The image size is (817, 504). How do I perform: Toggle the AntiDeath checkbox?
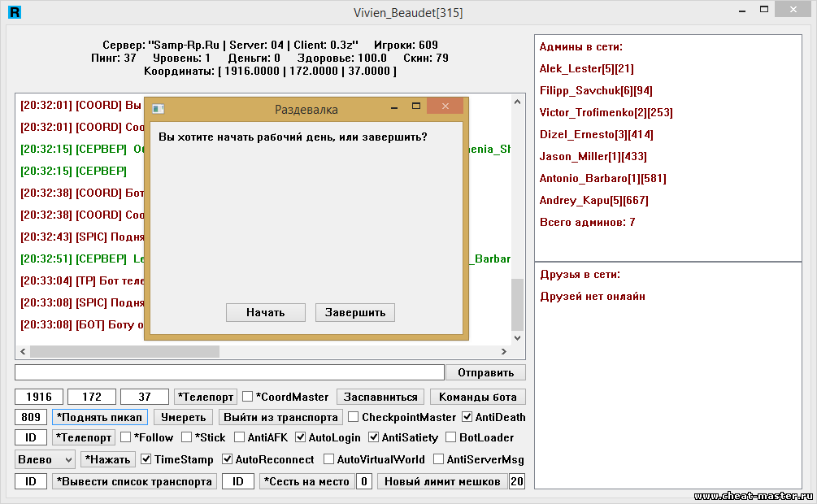coord(467,417)
